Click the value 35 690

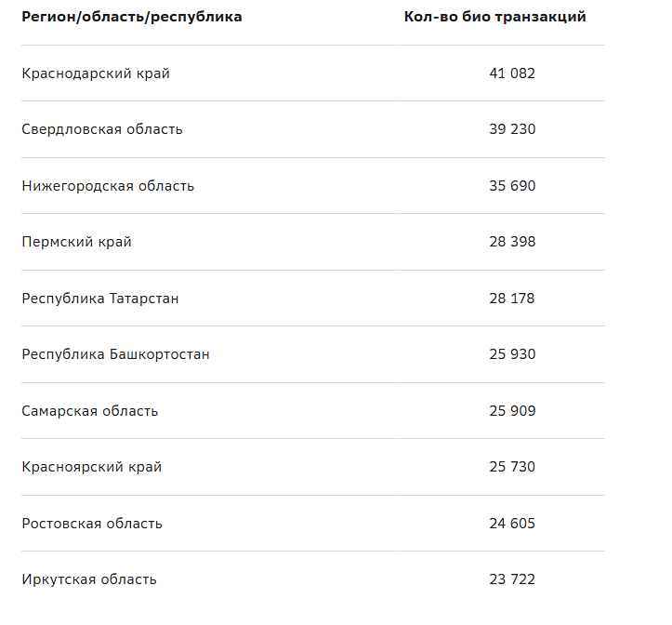(512, 186)
